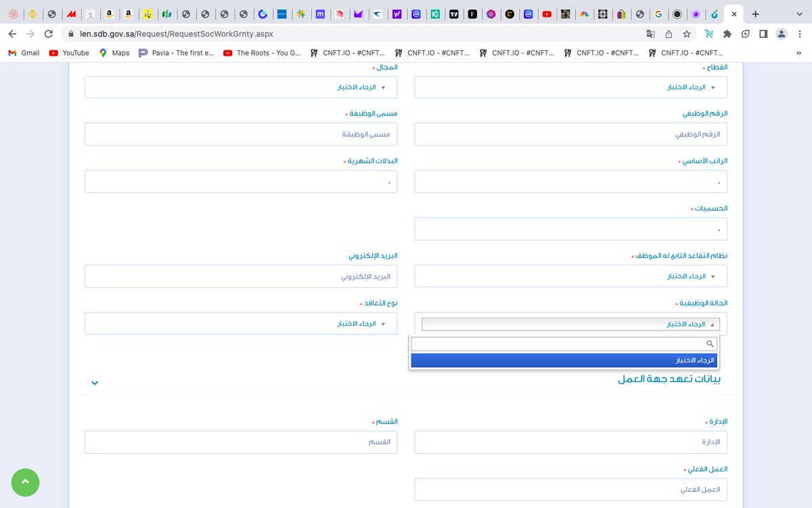Open the Gmail bookmark
The height and width of the screenshot is (508, 812).
[x=24, y=53]
